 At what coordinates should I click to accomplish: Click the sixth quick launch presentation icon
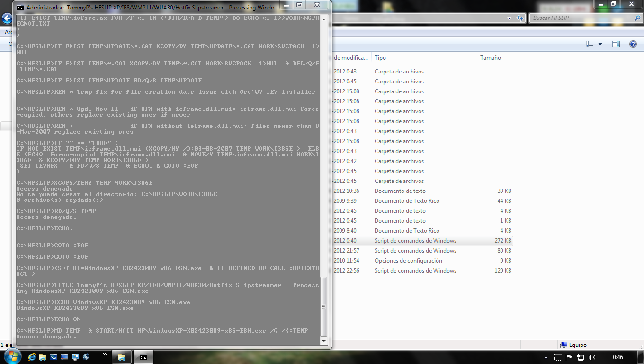(x=75, y=357)
